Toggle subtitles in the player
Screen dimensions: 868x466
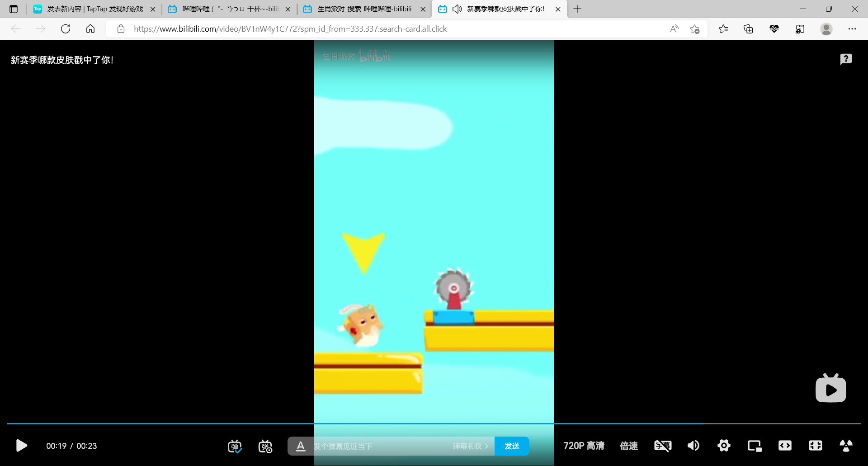[663, 446]
